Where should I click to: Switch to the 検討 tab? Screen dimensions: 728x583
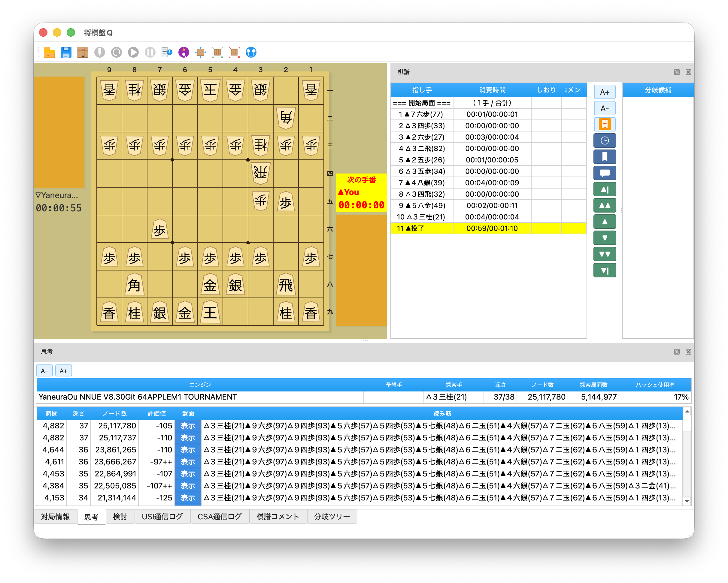[x=120, y=516]
